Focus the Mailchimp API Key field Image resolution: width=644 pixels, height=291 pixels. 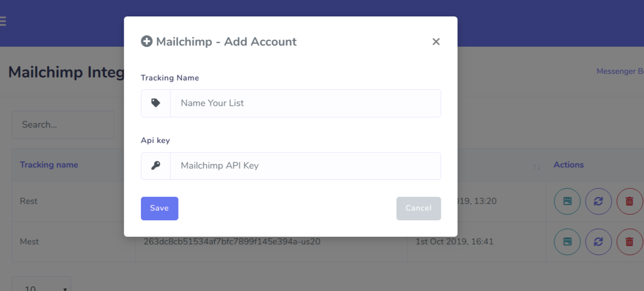(305, 165)
